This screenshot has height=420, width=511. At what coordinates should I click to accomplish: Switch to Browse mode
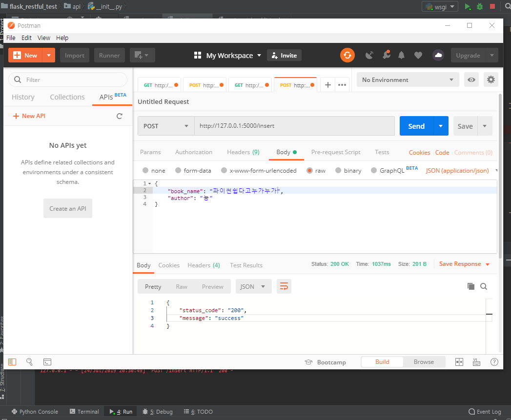click(424, 361)
